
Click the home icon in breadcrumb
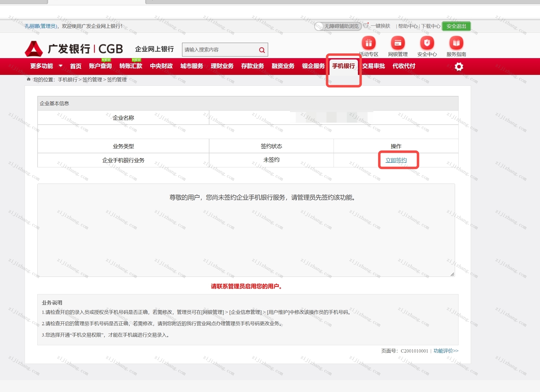point(28,79)
